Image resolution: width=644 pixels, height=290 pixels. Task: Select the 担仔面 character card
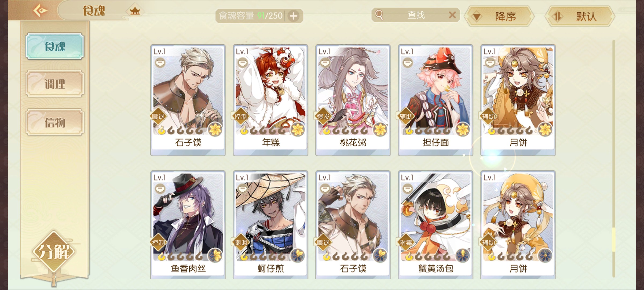pyautogui.click(x=436, y=100)
